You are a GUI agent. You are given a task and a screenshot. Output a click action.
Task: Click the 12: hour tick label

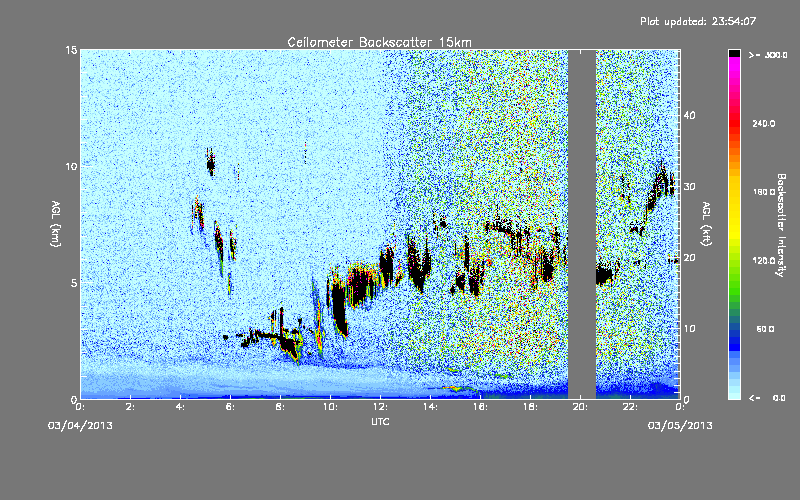[x=381, y=407]
